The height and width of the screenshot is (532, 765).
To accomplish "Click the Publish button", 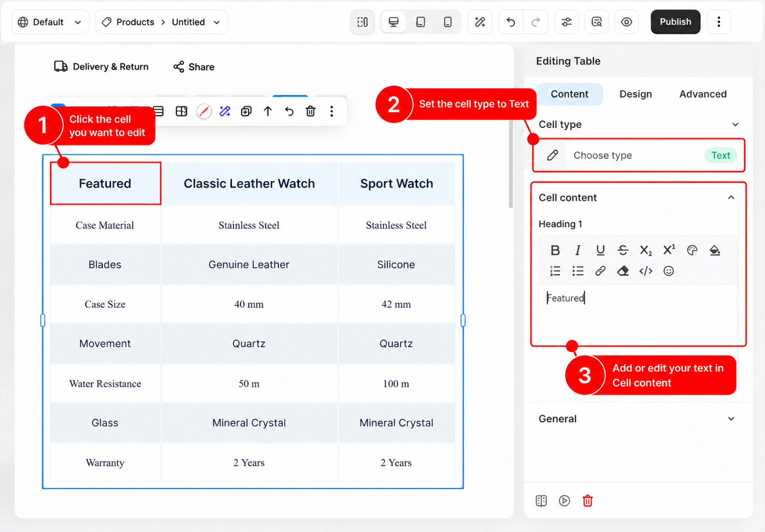I will click(x=675, y=22).
